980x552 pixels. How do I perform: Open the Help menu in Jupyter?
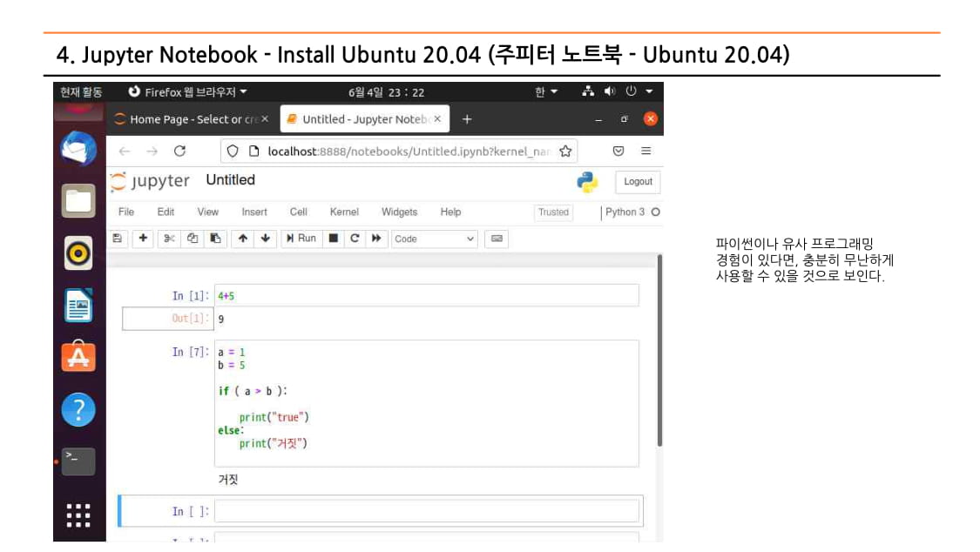pyautogui.click(x=450, y=212)
